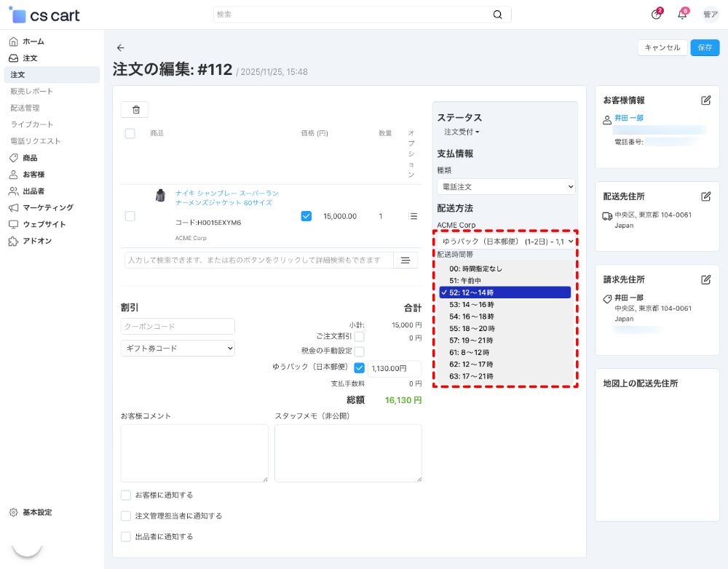Open the notifications bell icon
This screenshot has width=728, height=569.
(x=682, y=14)
